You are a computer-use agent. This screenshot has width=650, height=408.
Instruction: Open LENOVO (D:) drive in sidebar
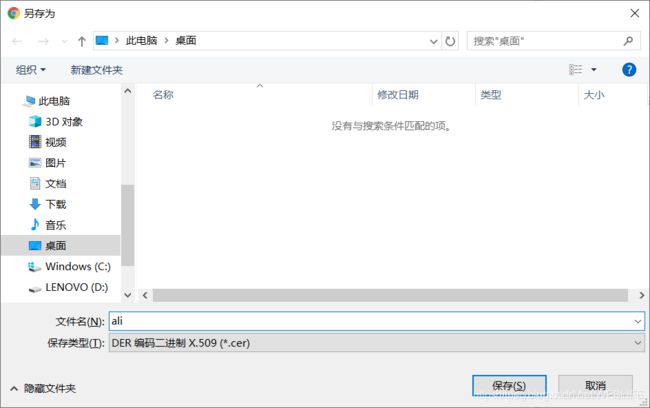[76, 287]
